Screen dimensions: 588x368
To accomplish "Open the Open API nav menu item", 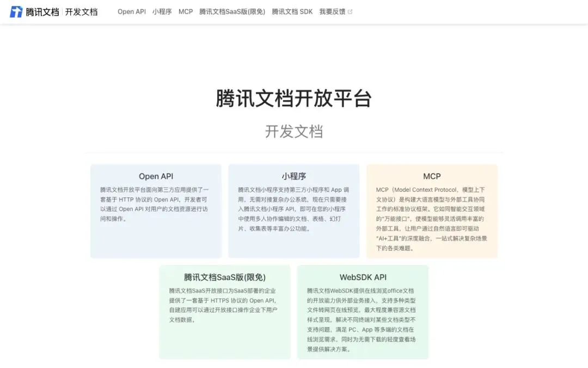I will pyautogui.click(x=132, y=11).
